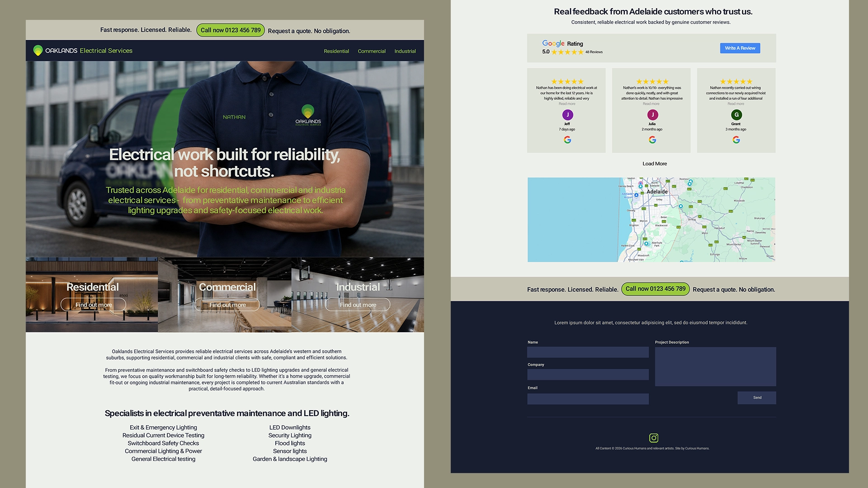This screenshot has height=488, width=868.
Task: Click lower Call now 0123 456 789 button
Action: pos(656,289)
